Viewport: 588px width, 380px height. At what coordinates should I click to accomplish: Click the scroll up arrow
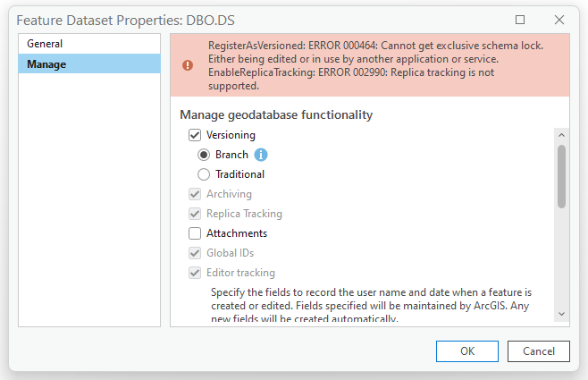[561, 134]
